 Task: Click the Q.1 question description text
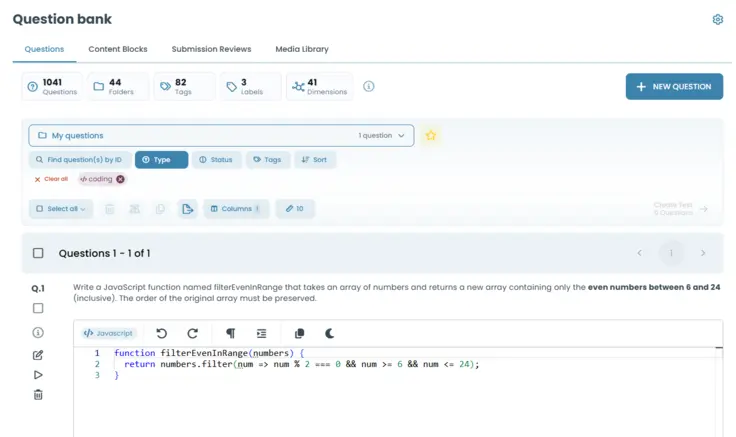pyautogui.click(x=397, y=292)
